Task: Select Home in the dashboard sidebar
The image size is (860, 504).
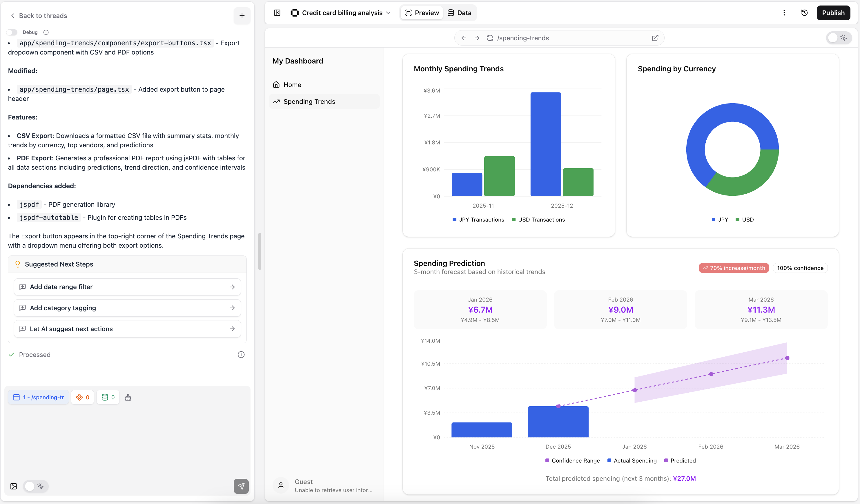Action: pyautogui.click(x=292, y=85)
